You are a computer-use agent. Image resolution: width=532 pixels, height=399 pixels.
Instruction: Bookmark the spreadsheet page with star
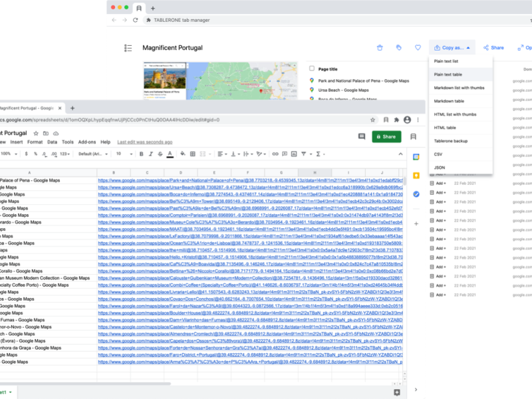(372, 120)
